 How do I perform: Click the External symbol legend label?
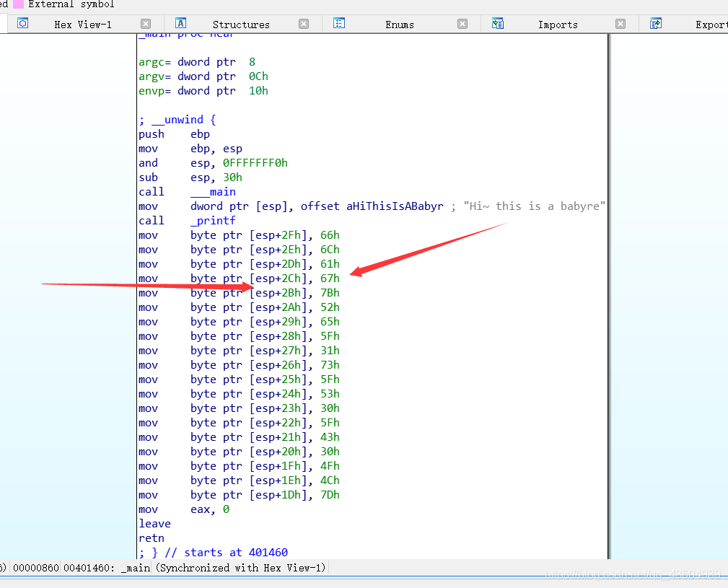[71, 4]
